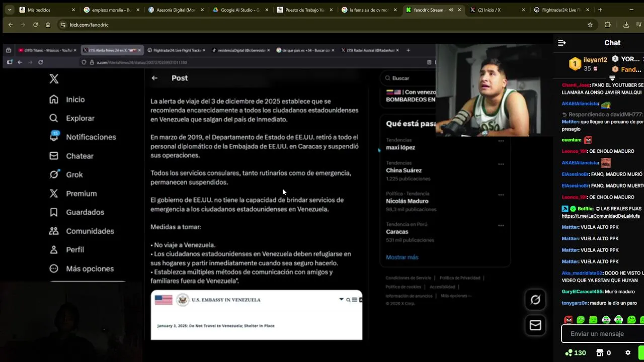The height and width of the screenshot is (362, 644).
Task: Bookmark this page with the star icon
Action: coord(590,25)
